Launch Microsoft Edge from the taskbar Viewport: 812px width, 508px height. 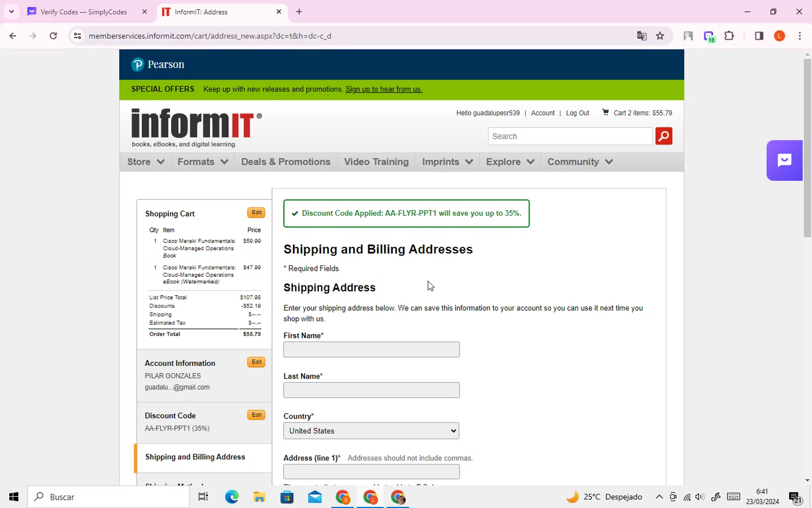pos(232,497)
